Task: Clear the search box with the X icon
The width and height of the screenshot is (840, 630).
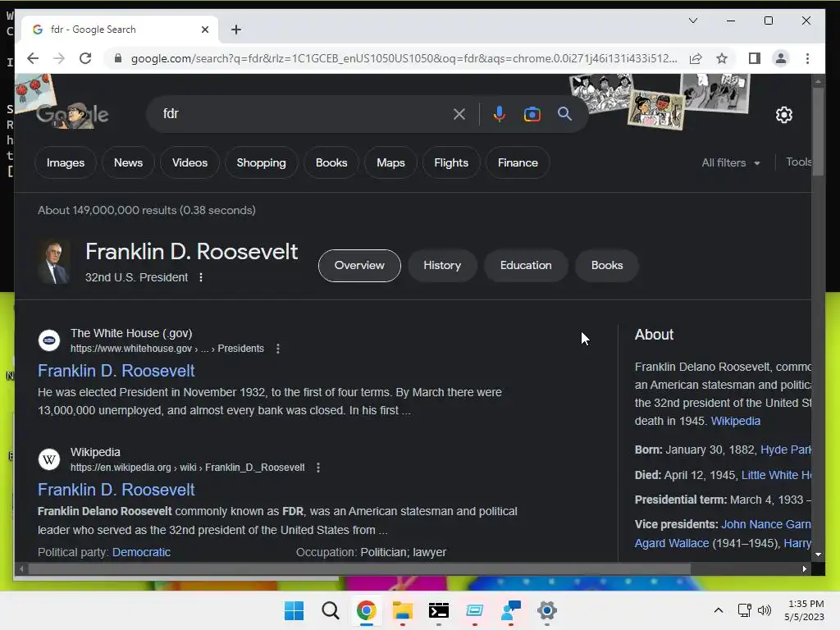Action: coord(459,114)
